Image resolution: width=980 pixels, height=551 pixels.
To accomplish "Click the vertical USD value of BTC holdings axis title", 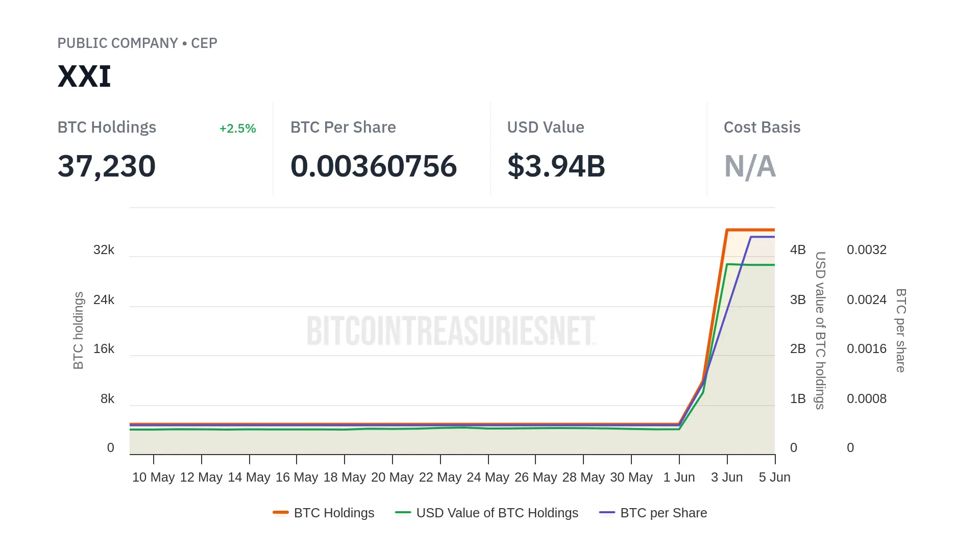I will [820, 330].
